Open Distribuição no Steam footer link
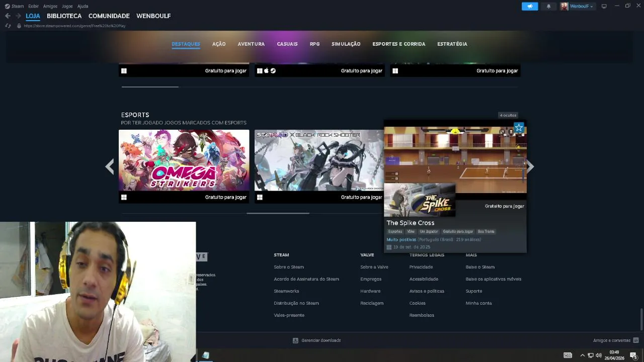 point(296,303)
